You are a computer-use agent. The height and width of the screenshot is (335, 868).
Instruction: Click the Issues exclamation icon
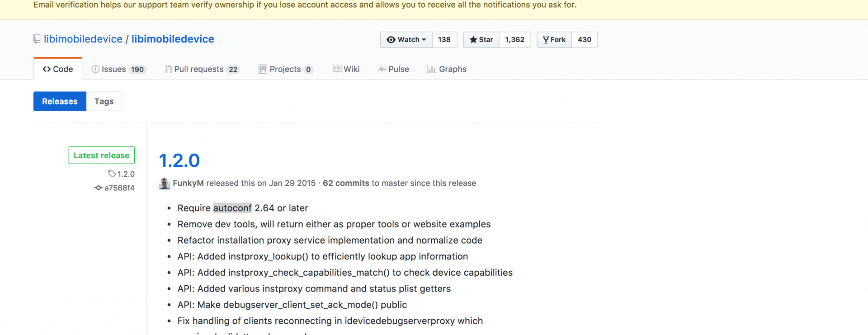(x=95, y=69)
